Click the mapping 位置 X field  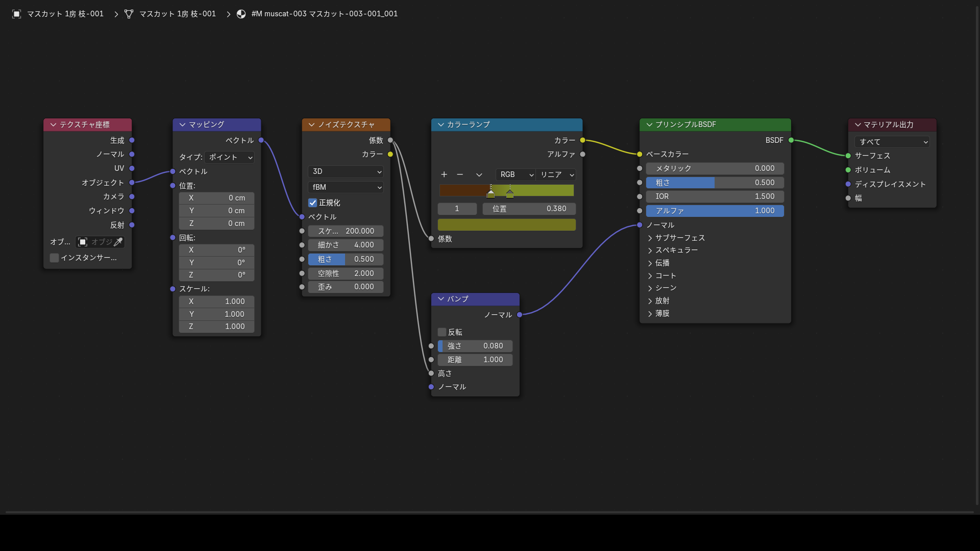(216, 198)
